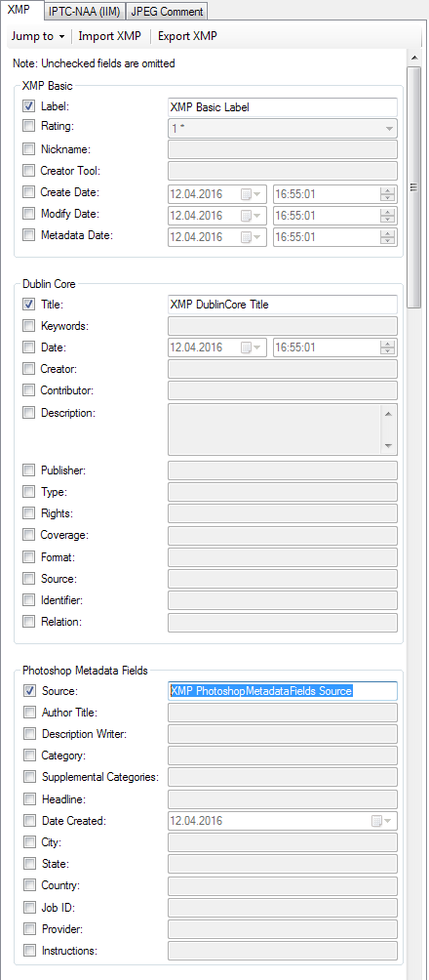Enable the Job ID checkbox

(29, 907)
